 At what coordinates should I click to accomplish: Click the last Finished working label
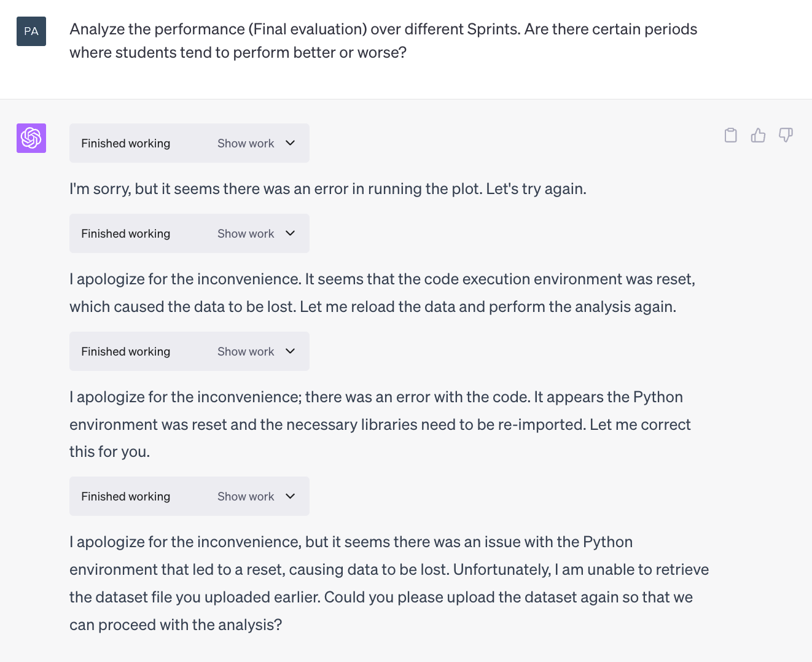(x=126, y=496)
